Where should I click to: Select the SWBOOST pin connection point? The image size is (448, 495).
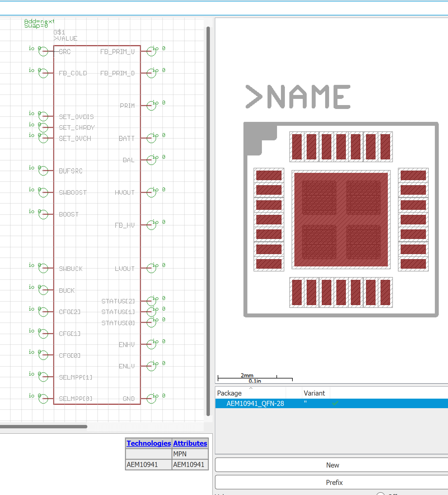click(43, 192)
